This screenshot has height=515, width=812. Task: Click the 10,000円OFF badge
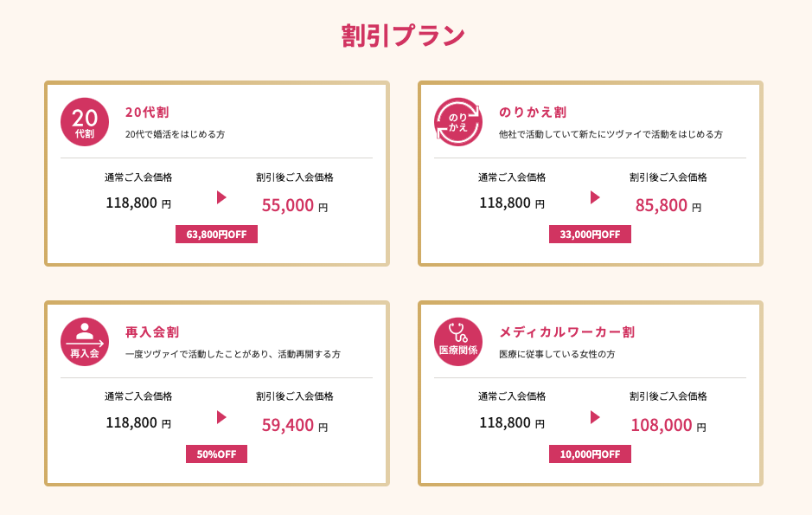(x=590, y=454)
